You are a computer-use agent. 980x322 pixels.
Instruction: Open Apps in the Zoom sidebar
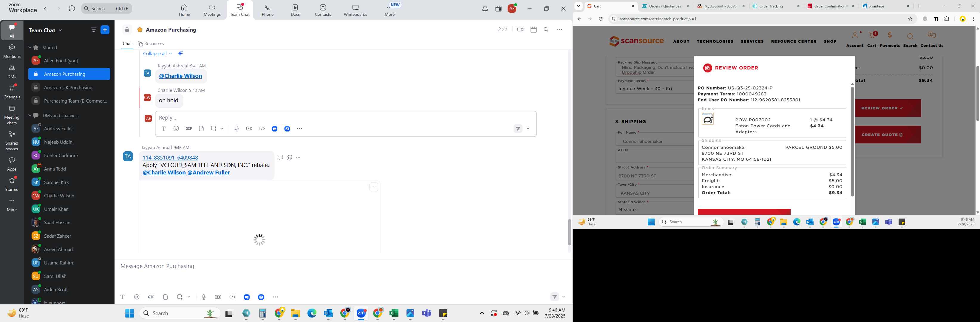click(x=12, y=164)
